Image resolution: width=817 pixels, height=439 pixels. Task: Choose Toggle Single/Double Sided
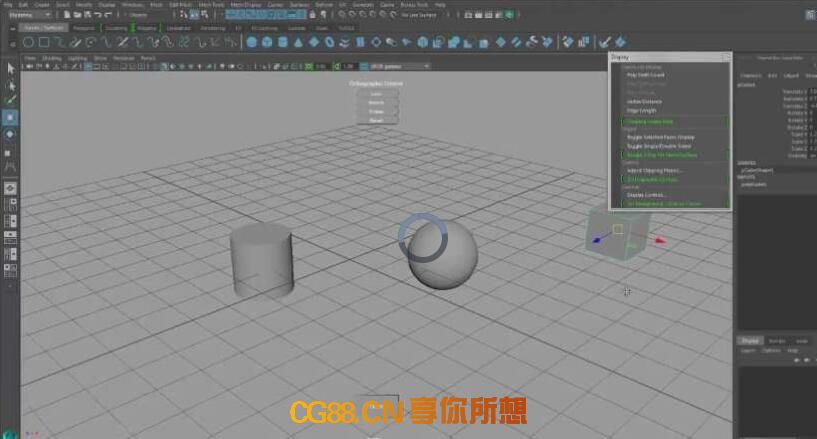coord(659,146)
